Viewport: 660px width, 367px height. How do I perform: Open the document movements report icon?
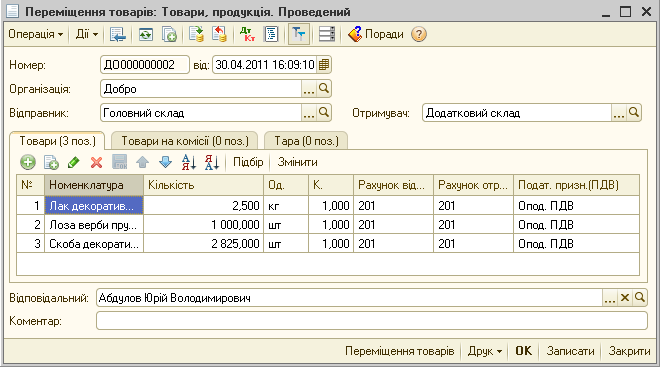(x=271, y=34)
